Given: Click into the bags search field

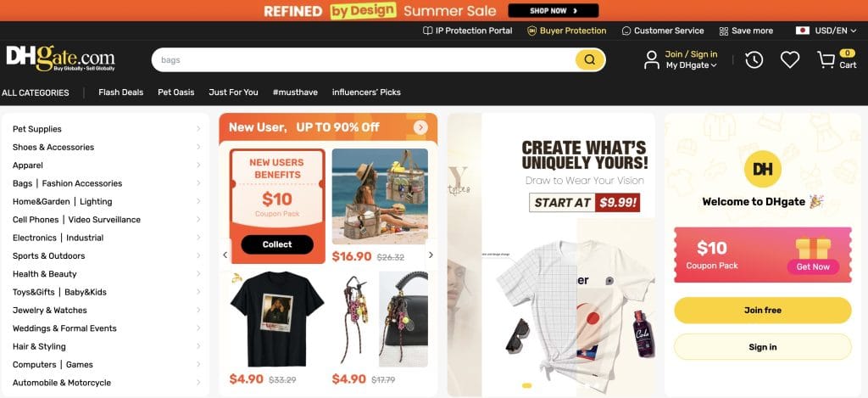Looking at the screenshot, I should pyautogui.click(x=363, y=60).
